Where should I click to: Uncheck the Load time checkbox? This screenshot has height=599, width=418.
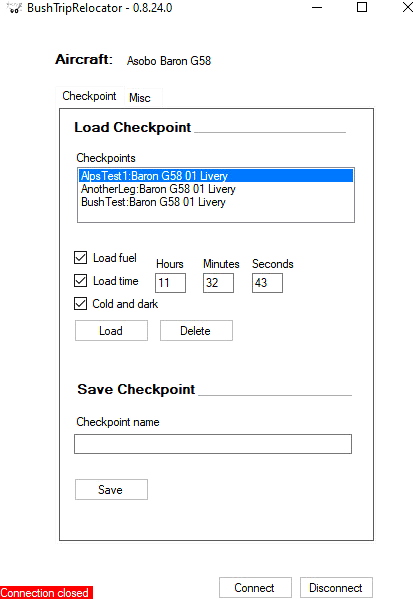[80, 281]
